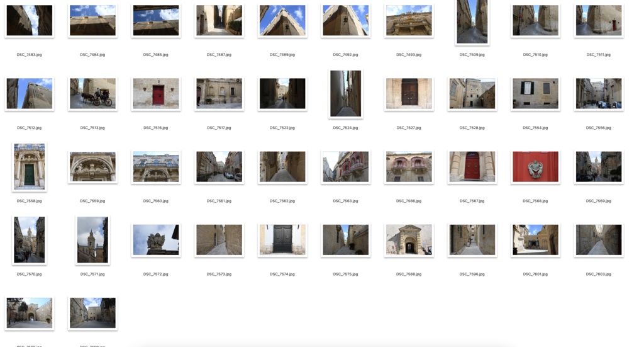Pick the DSC_7560.jpg facade thumbnail
Image resolution: width=644 pixels, height=347 pixels.
coord(156,166)
